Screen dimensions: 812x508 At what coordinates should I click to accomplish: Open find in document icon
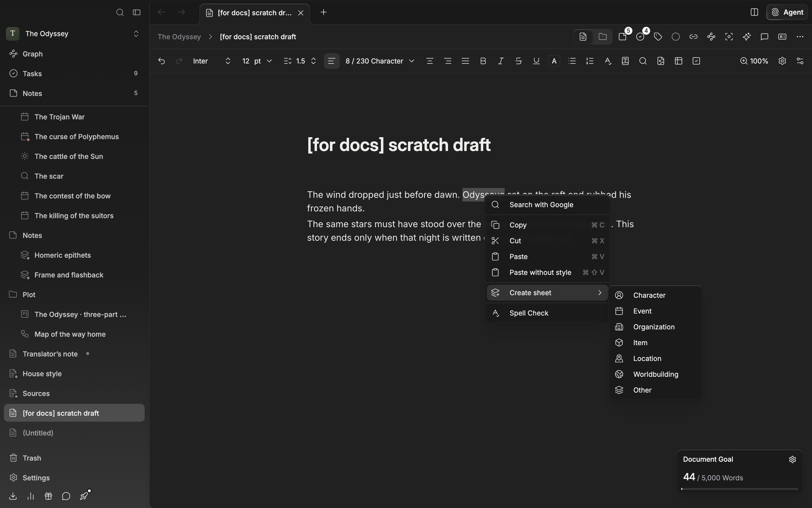point(643,61)
